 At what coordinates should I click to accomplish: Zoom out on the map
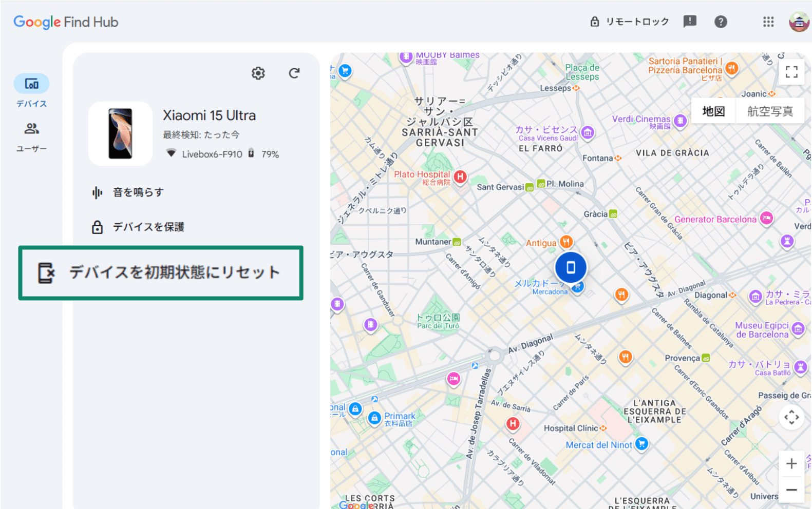click(791, 489)
